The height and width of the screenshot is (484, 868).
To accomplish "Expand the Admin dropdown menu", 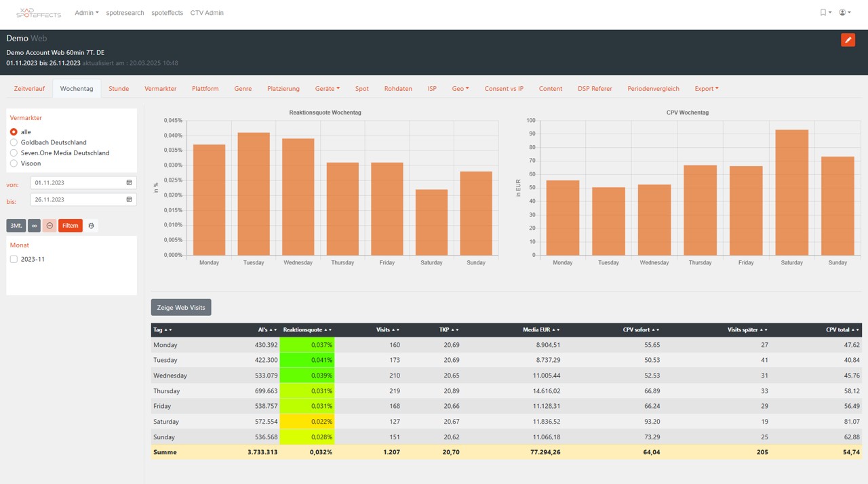I will (86, 13).
